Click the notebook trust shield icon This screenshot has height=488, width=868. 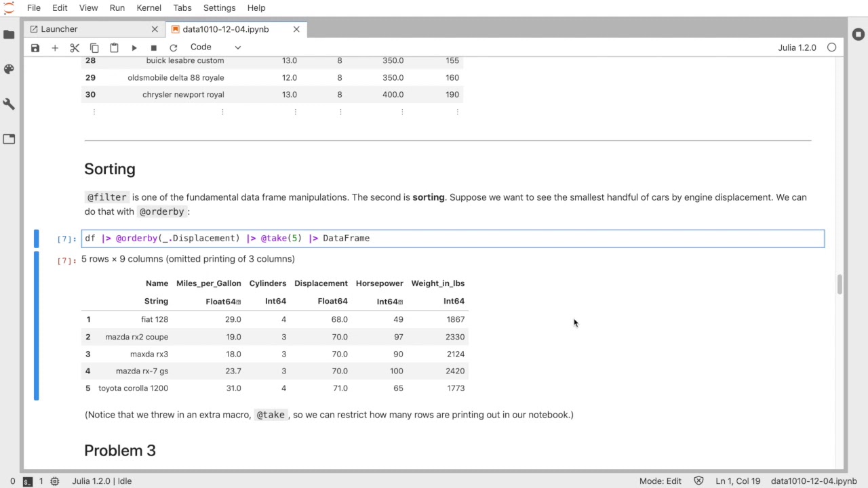[x=698, y=481]
